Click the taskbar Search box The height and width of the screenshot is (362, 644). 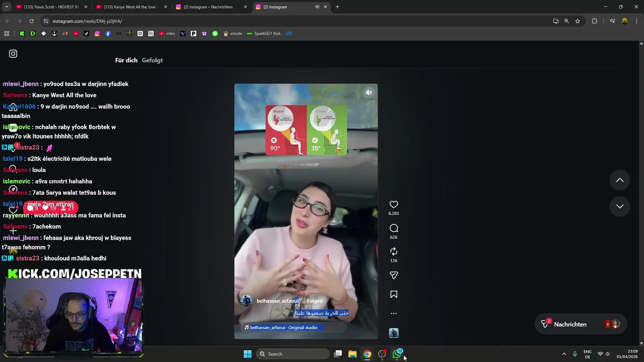tap(292, 354)
